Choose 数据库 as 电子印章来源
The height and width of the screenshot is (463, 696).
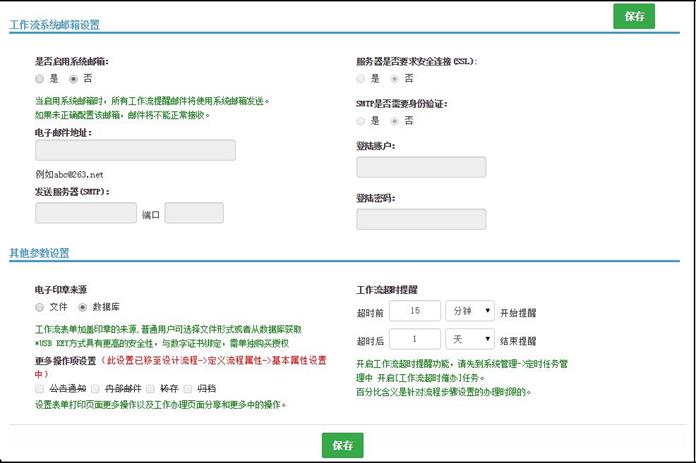[82, 307]
